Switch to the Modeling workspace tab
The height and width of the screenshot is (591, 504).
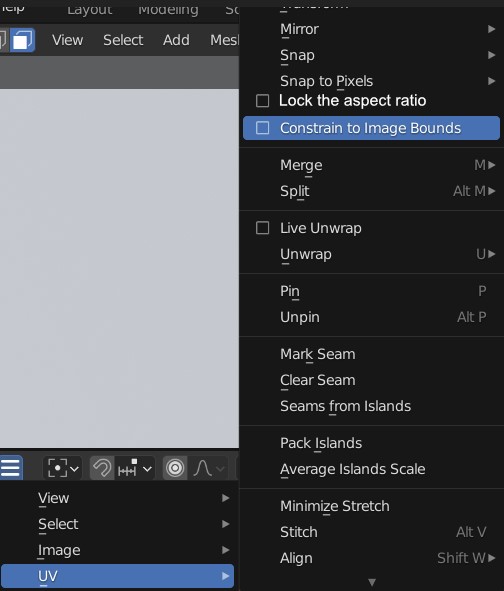168,10
